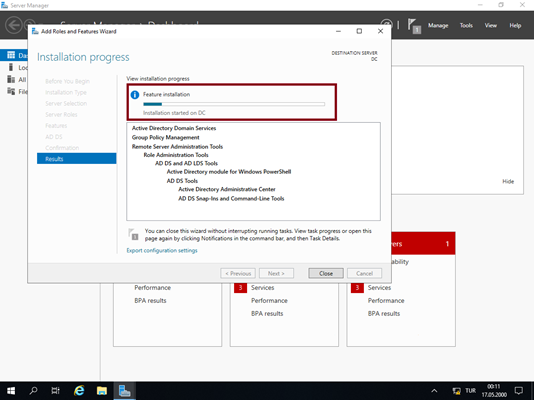
Task: Open the Tools menu in Server Manager
Action: pyautogui.click(x=466, y=26)
